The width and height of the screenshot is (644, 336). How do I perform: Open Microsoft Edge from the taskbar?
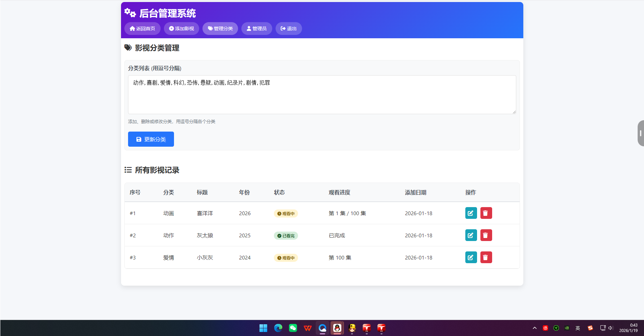click(278, 328)
